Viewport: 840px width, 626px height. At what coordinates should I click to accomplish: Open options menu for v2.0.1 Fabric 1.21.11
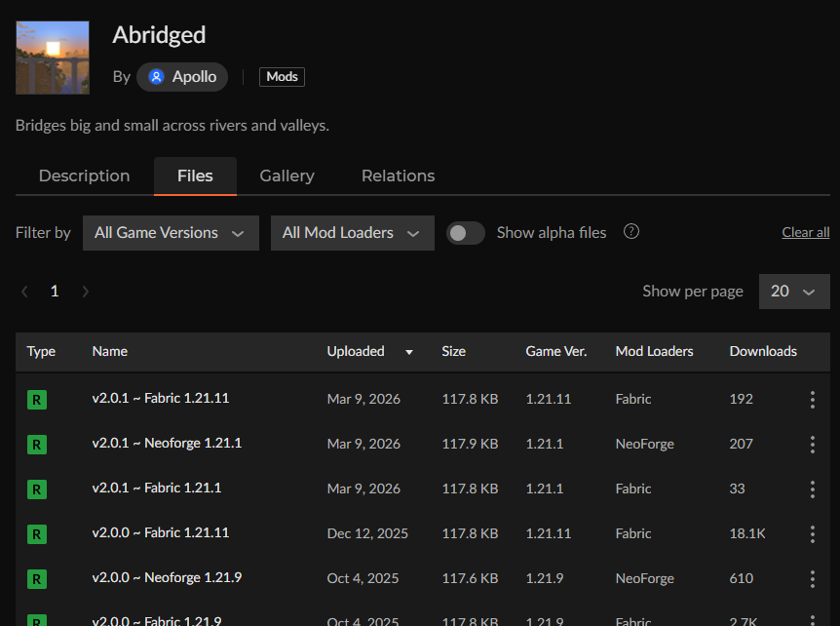[x=812, y=400]
